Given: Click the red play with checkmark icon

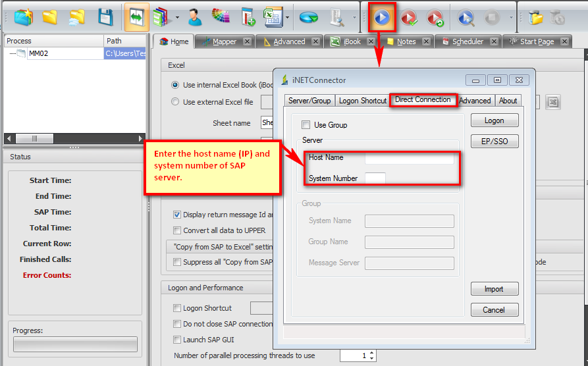Looking at the screenshot, I should click(x=409, y=17).
